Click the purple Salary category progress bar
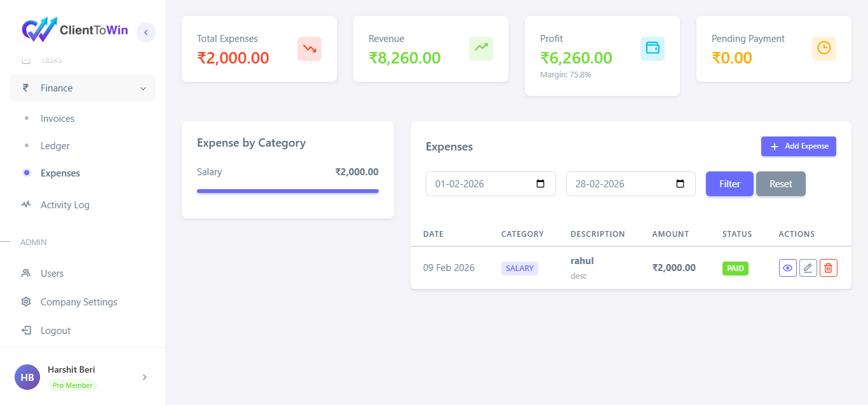Image resolution: width=868 pixels, height=405 pixels. [x=287, y=190]
